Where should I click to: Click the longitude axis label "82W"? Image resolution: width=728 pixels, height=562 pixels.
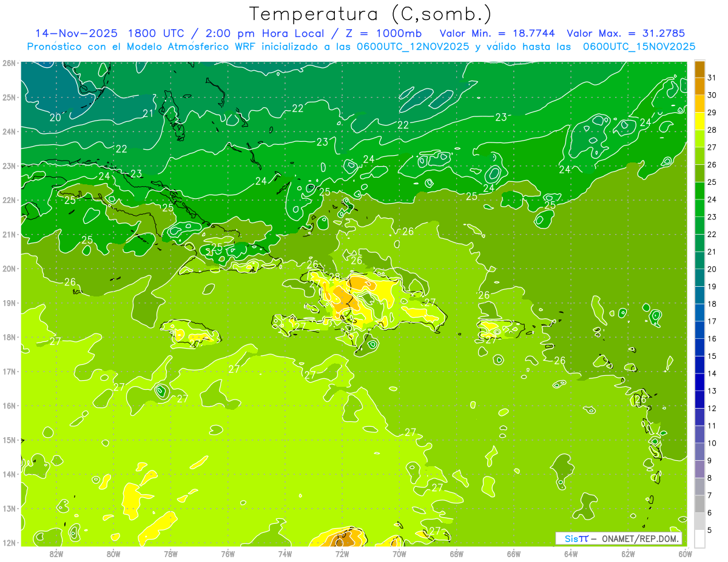pos(56,554)
